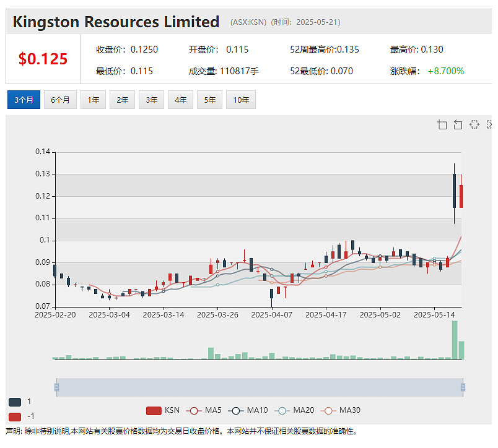Open the 4年 range tab
This screenshot has height=448, width=498.
(x=180, y=100)
